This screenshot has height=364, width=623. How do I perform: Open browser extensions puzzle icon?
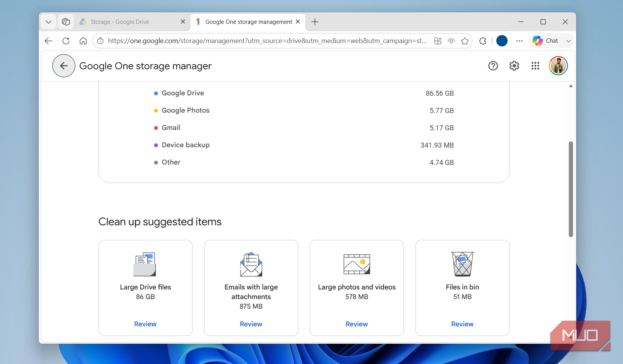[483, 41]
